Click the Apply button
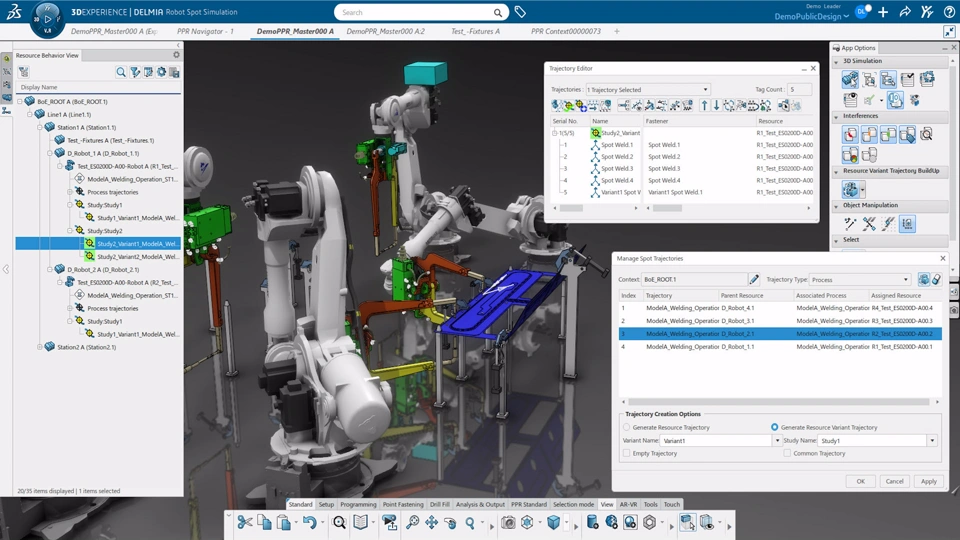Viewport: 960px width, 540px height. click(928, 481)
